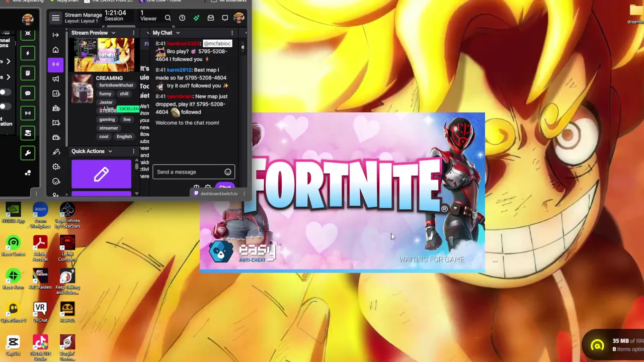Open the help question mark icon

coord(182,18)
